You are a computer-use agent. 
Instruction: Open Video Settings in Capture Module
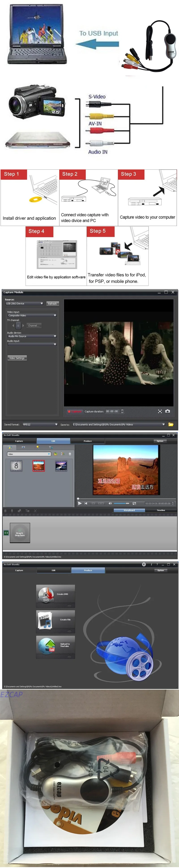17,358
